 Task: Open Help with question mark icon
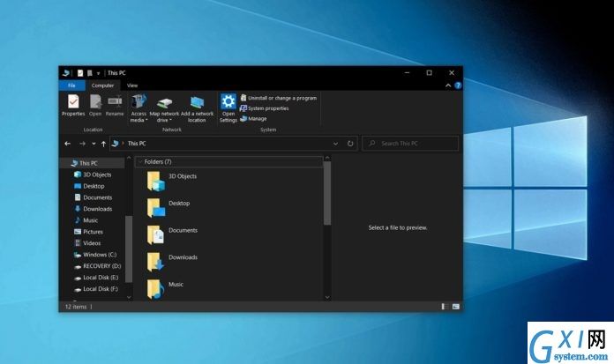tap(458, 85)
